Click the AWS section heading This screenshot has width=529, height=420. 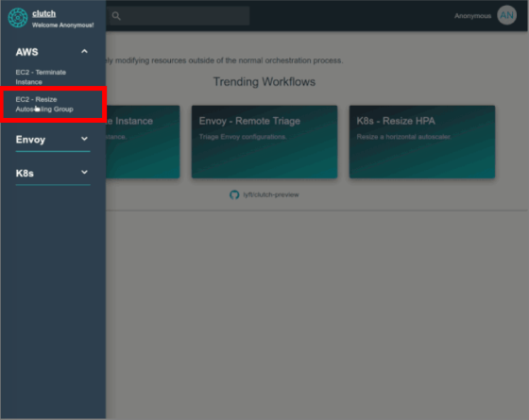point(27,52)
